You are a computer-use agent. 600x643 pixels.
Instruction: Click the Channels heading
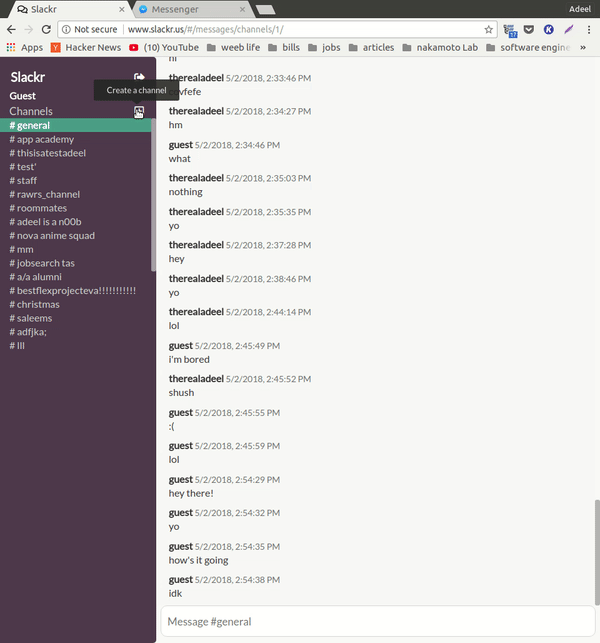click(x=31, y=111)
